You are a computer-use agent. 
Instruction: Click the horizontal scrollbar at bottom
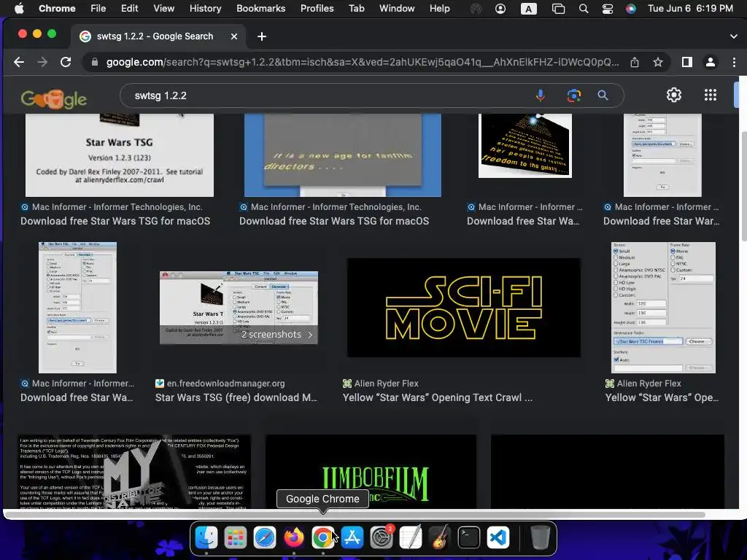coord(355,514)
